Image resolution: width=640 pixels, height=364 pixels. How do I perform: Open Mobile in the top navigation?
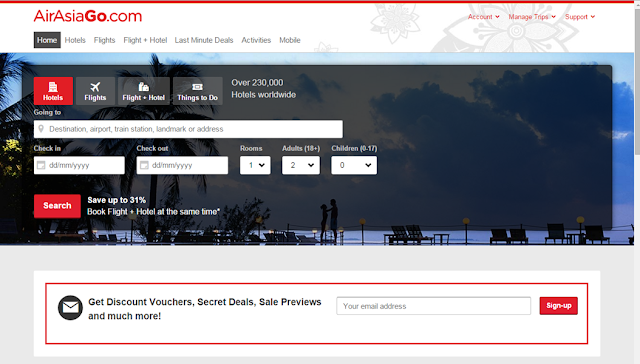click(x=290, y=40)
